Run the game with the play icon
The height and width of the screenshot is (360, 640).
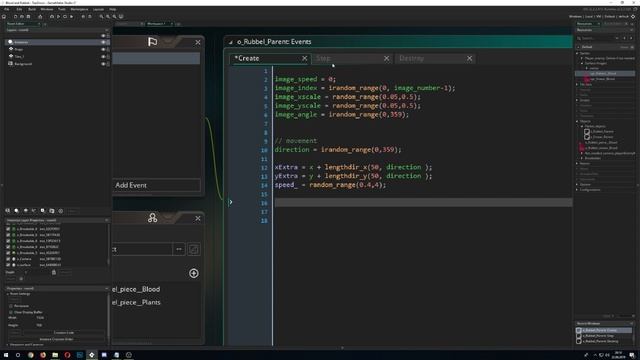[58, 17]
